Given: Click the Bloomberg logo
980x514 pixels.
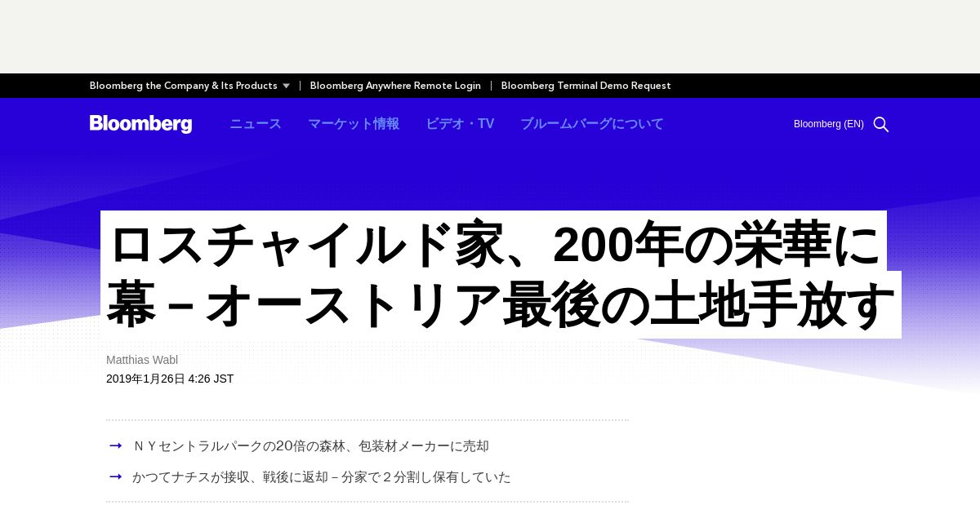Looking at the screenshot, I should pyautogui.click(x=140, y=124).
